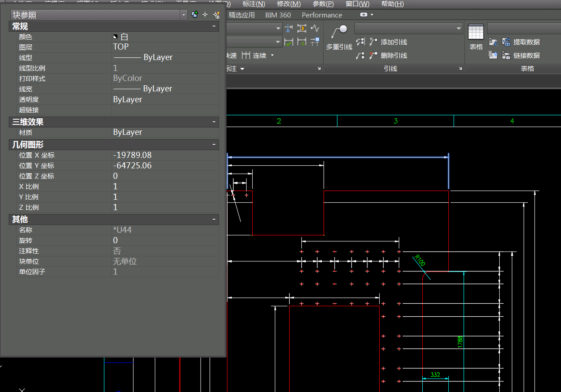Open the dimension style dropdown in the ribbon
Viewport: 561px width, 392px height.
tap(278, 29)
